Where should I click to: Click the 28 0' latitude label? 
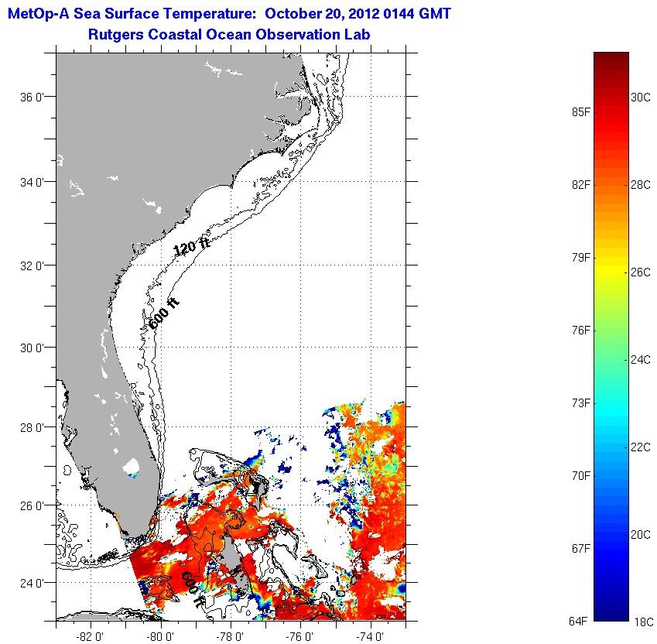(32, 428)
